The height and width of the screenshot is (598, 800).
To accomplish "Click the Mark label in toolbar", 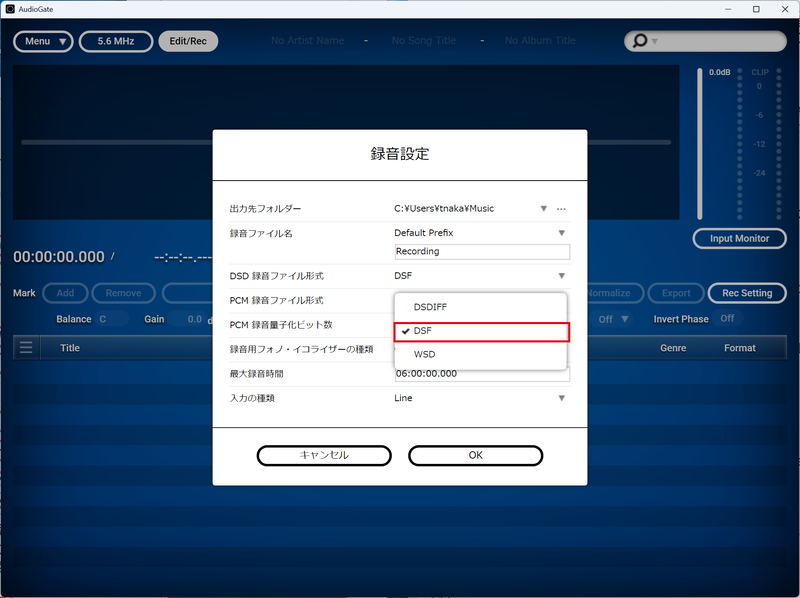I will [x=24, y=293].
